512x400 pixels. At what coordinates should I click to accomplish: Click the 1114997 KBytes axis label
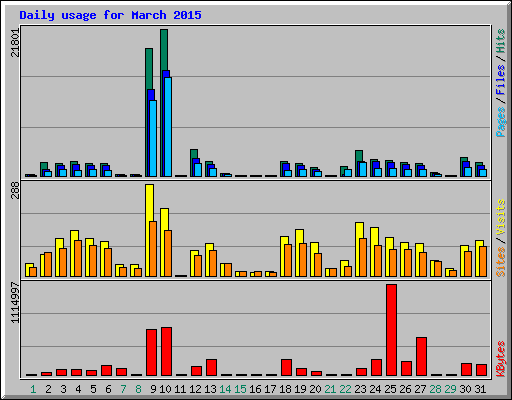click(15, 303)
